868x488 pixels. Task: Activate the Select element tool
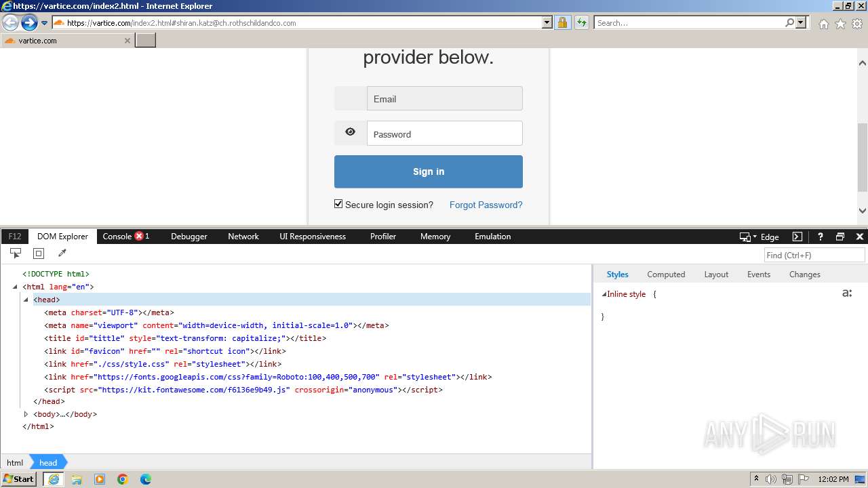click(16, 253)
